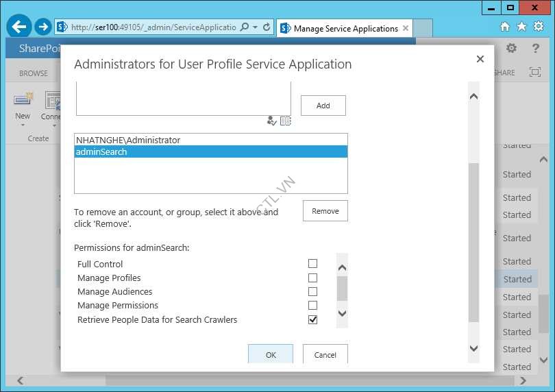Screen dimensions: 555x392
Task: Check the Manage Profiles permission
Action: [x=312, y=278]
